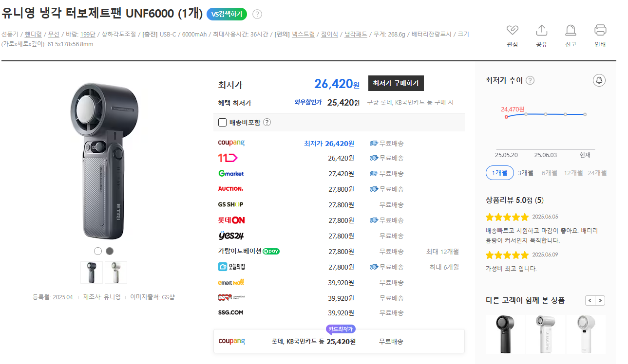Open the black fan related product
Image resolution: width=628 pixels, height=364 pixels.
point(505,335)
